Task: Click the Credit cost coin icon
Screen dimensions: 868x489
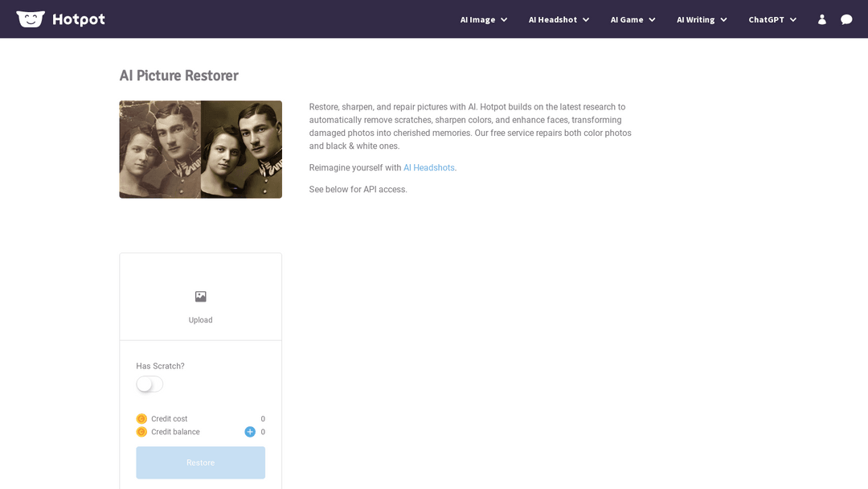Action: pyautogui.click(x=141, y=419)
